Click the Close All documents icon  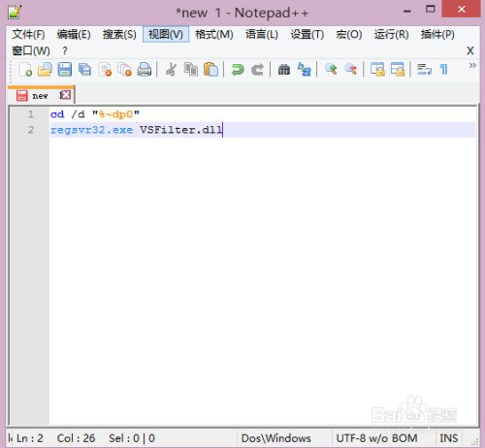tap(124, 70)
